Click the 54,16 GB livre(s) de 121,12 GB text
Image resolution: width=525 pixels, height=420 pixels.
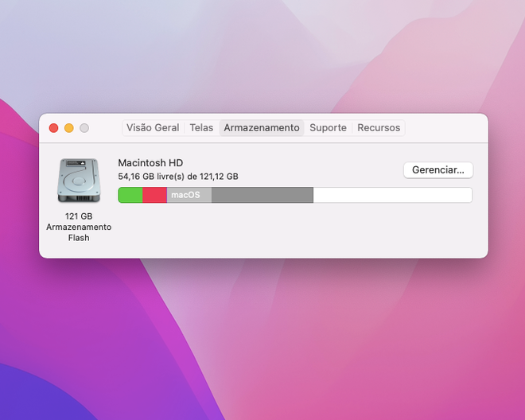click(178, 177)
